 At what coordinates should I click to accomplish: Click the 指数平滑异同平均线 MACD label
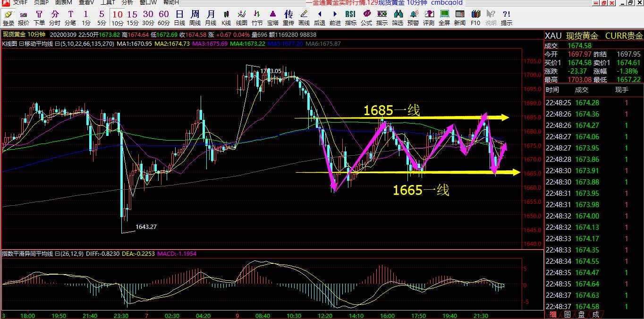click(28, 254)
